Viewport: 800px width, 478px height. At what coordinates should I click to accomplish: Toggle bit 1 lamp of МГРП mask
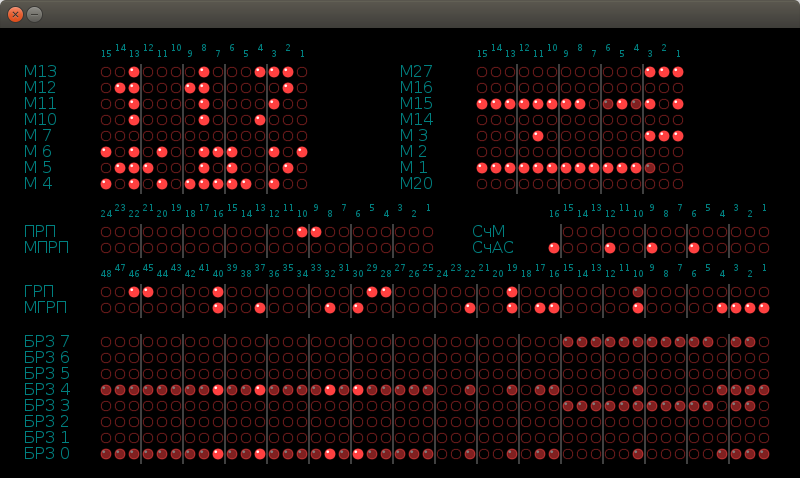pos(764,308)
